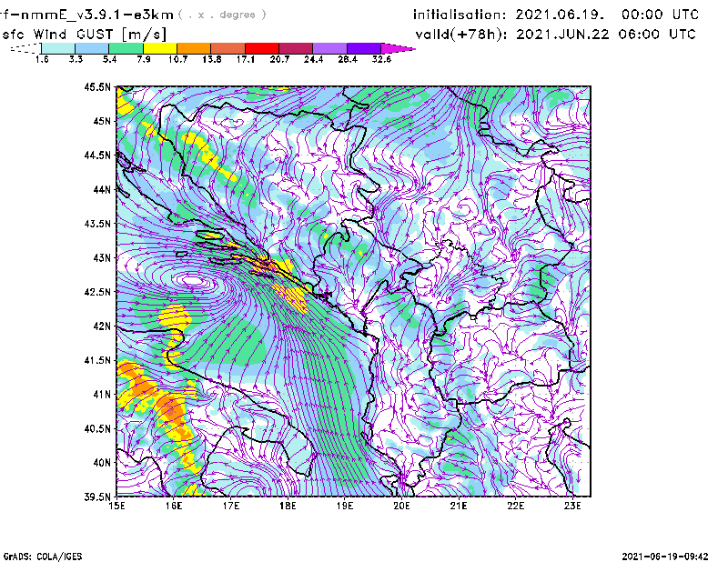Click the 42N latitude label
The image size is (728, 562).
point(102,326)
